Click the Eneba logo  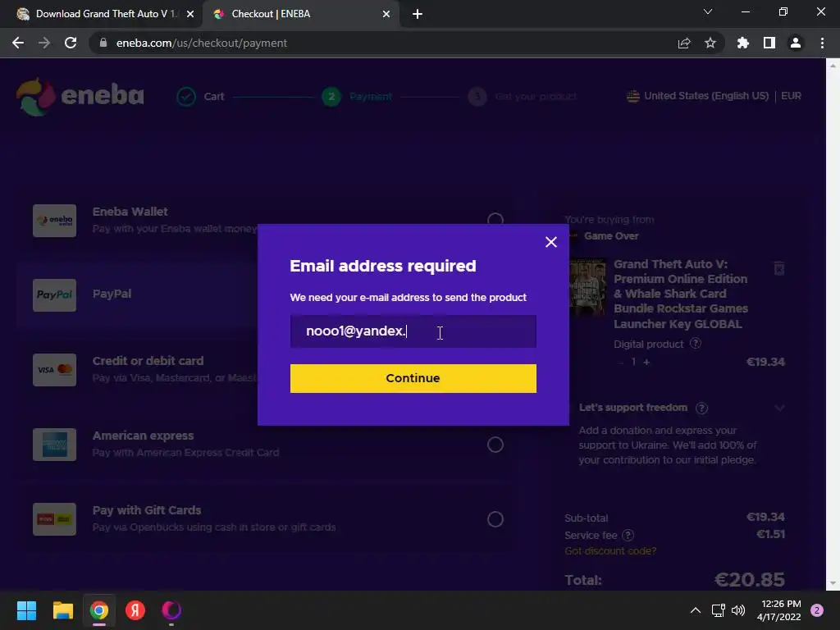pos(80,97)
